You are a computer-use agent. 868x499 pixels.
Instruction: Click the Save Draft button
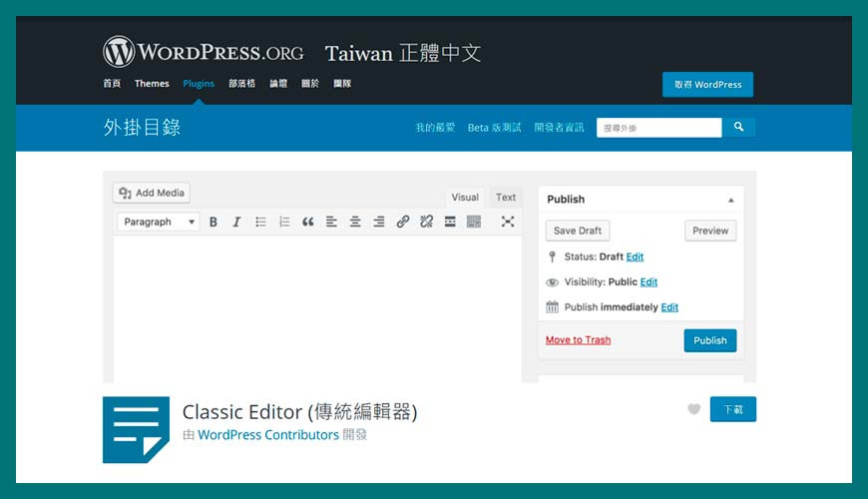578,231
